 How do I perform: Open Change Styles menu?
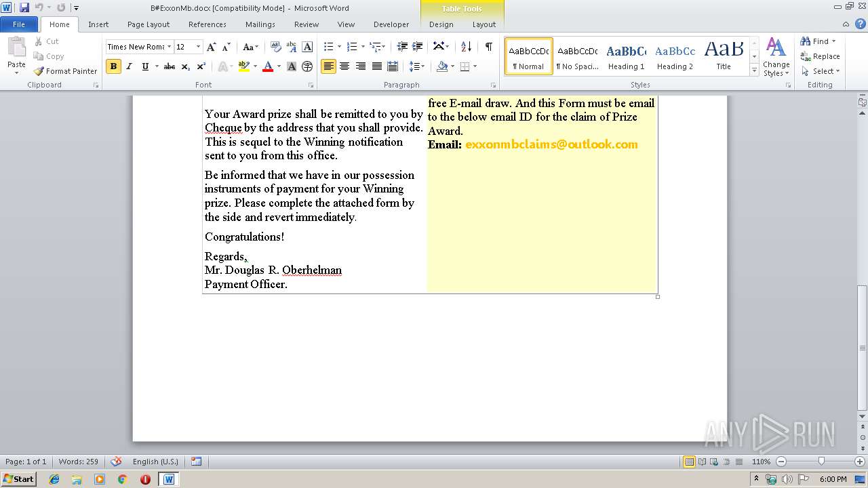coord(776,58)
